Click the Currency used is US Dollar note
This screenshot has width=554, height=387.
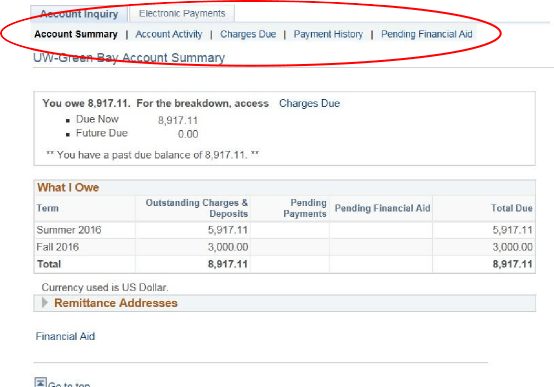(x=105, y=287)
